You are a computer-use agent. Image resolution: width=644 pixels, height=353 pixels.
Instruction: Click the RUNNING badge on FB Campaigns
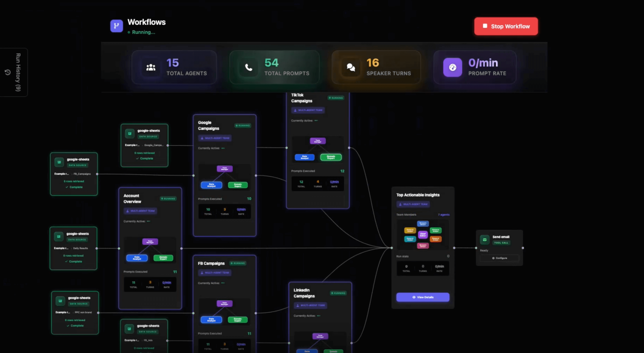tap(238, 263)
